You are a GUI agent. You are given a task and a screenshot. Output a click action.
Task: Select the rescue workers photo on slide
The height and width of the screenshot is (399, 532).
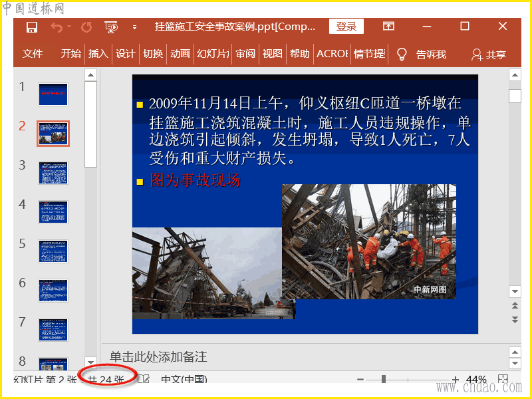[x=369, y=241]
